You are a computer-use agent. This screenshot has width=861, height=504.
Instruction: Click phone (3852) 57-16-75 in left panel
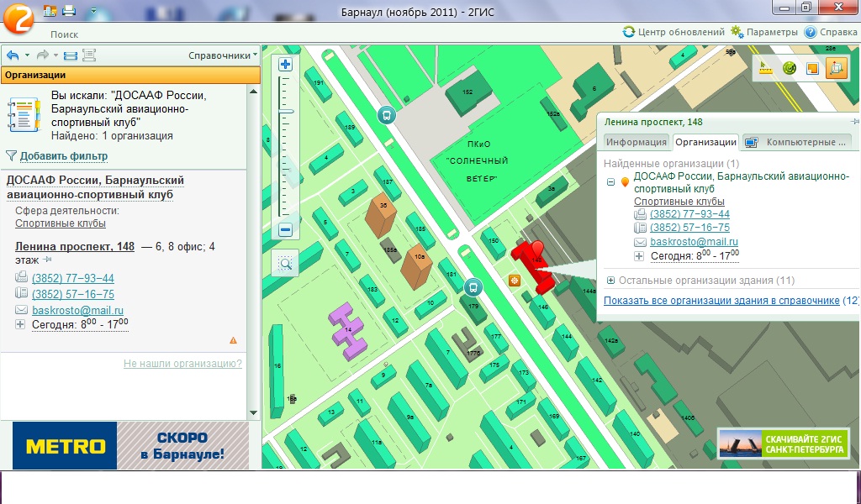pyautogui.click(x=73, y=294)
